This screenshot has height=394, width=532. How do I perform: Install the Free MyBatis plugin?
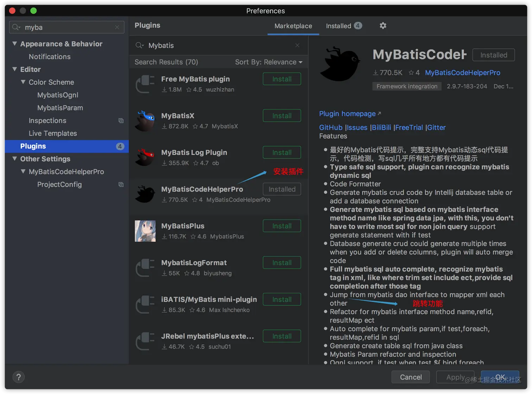tap(282, 79)
